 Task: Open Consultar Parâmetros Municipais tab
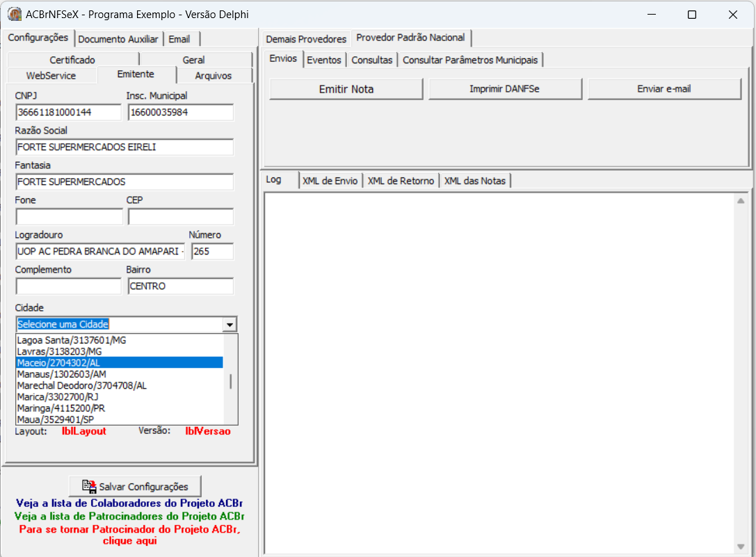[470, 60]
